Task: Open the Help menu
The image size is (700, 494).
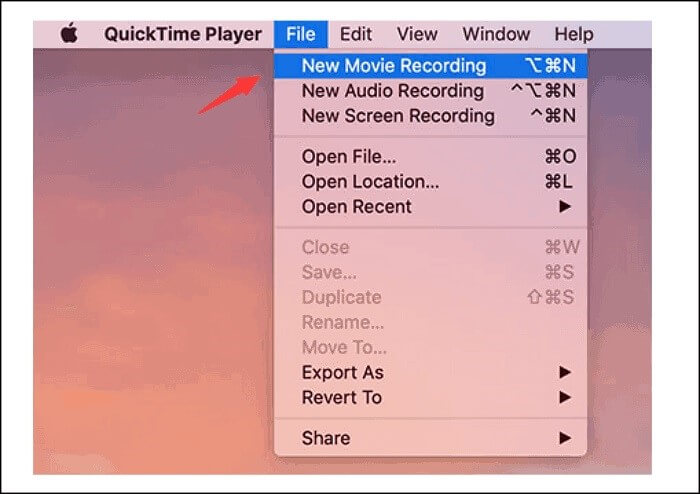Action: 574,34
